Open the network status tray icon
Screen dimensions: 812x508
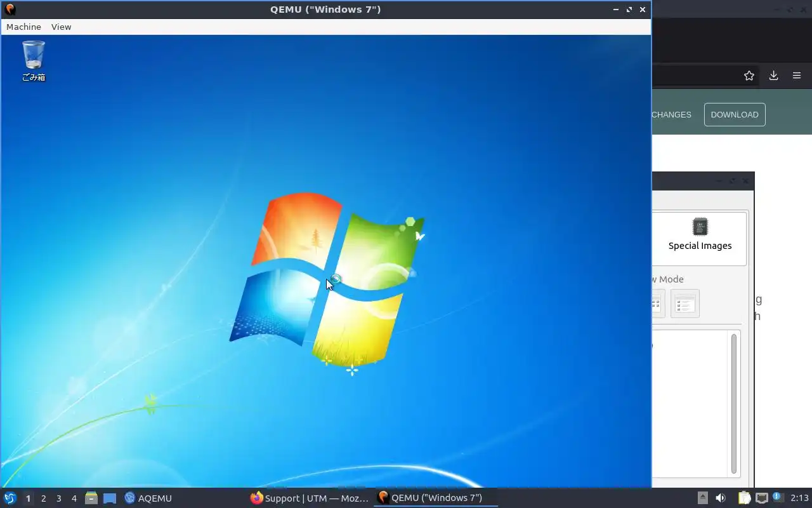tap(762, 498)
